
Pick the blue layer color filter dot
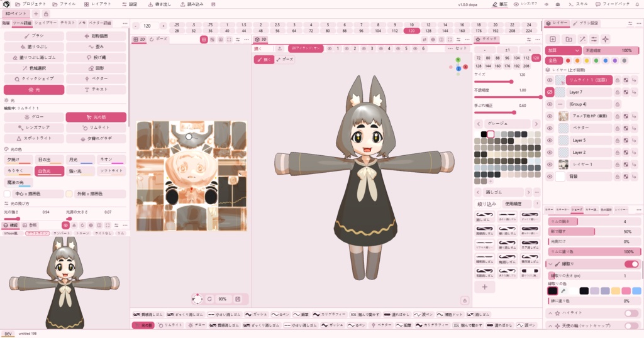point(606,61)
